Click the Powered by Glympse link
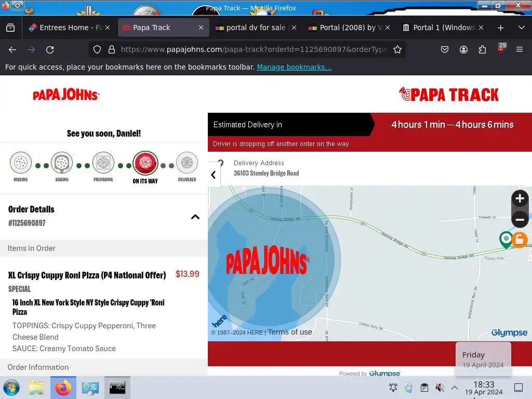This screenshot has width=532, height=399. tap(369, 373)
